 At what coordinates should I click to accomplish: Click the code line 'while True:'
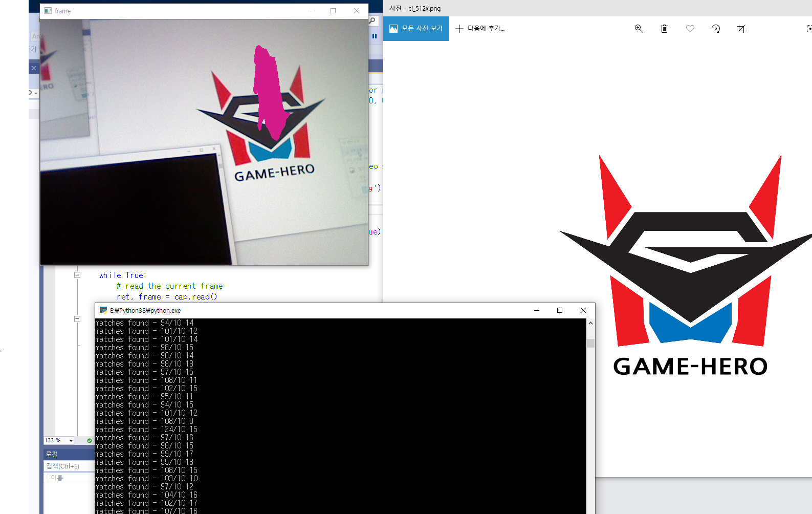click(123, 275)
